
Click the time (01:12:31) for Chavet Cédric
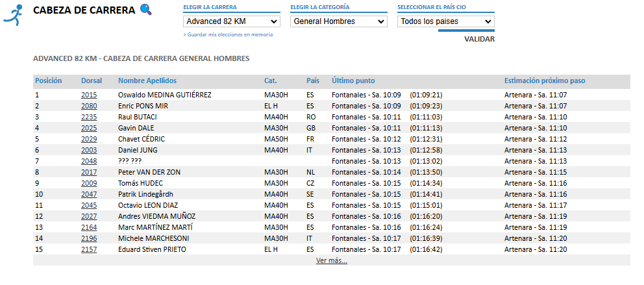tap(426, 139)
